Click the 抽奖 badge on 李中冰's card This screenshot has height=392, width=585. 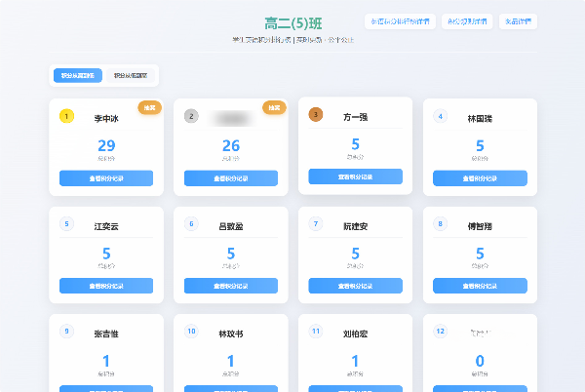point(149,107)
